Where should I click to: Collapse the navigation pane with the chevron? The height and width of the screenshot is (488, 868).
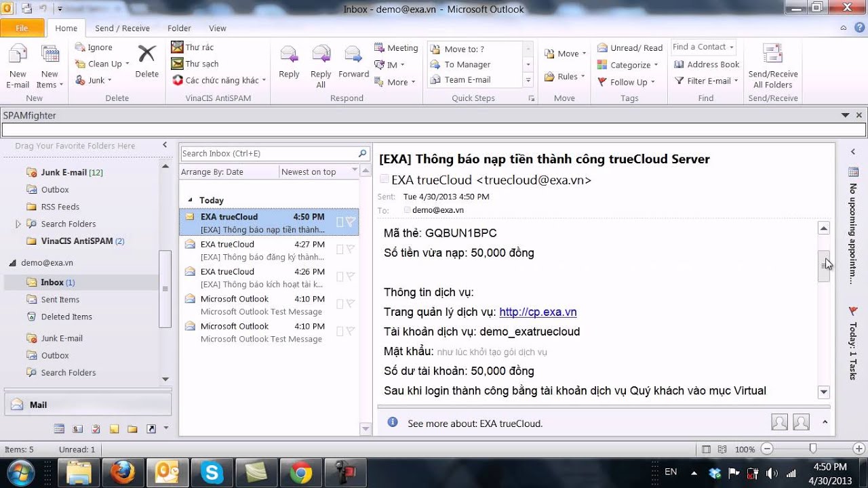(x=164, y=145)
